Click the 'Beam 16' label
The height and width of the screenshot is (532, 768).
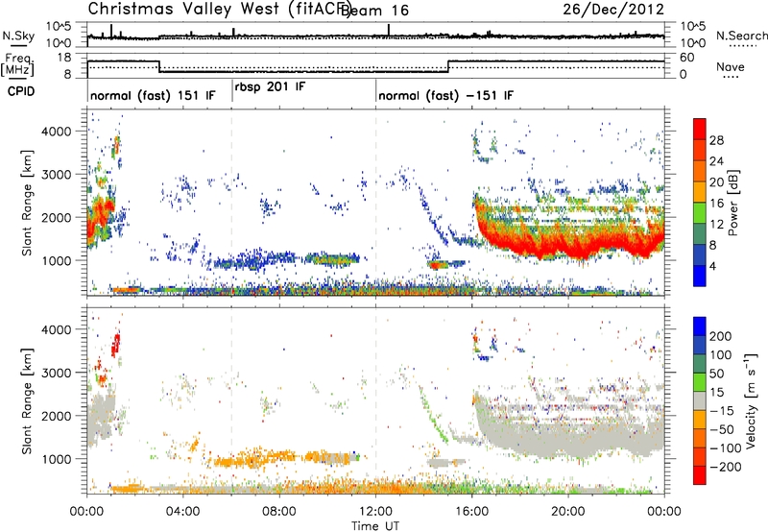tap(374, 11)
